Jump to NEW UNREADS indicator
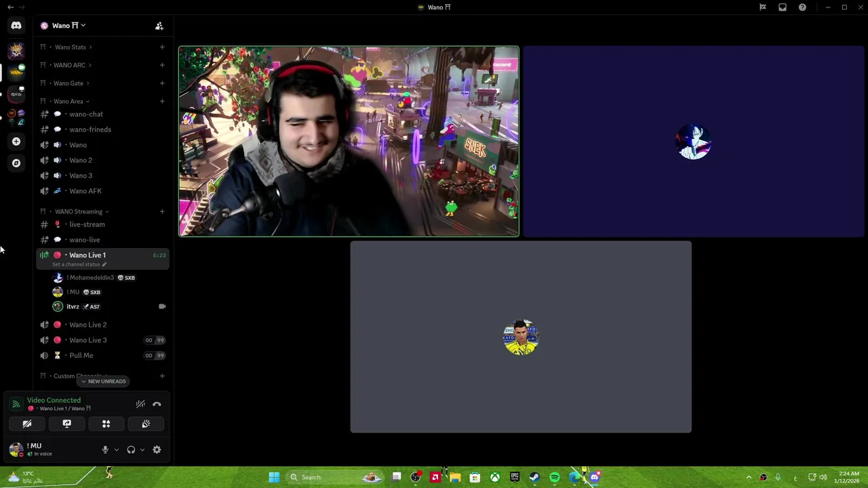The image size is (868, 488). click(103, 382)
